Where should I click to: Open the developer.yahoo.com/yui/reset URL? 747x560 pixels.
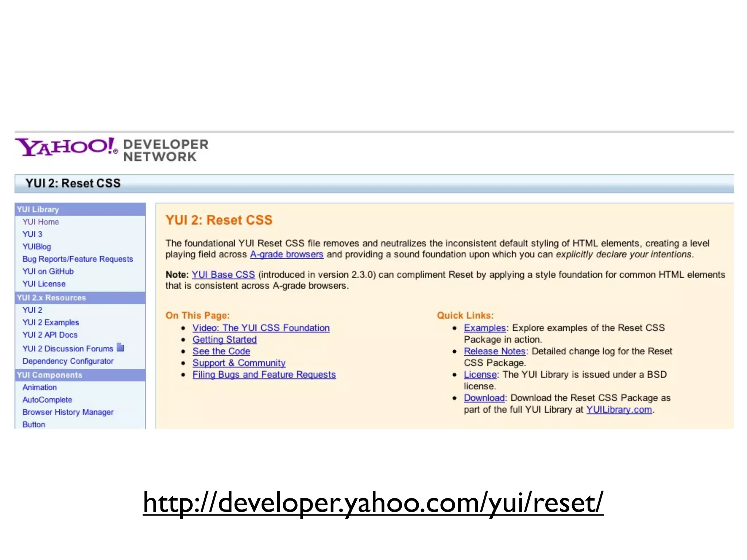pyautogui.click(x=373, y=502)
